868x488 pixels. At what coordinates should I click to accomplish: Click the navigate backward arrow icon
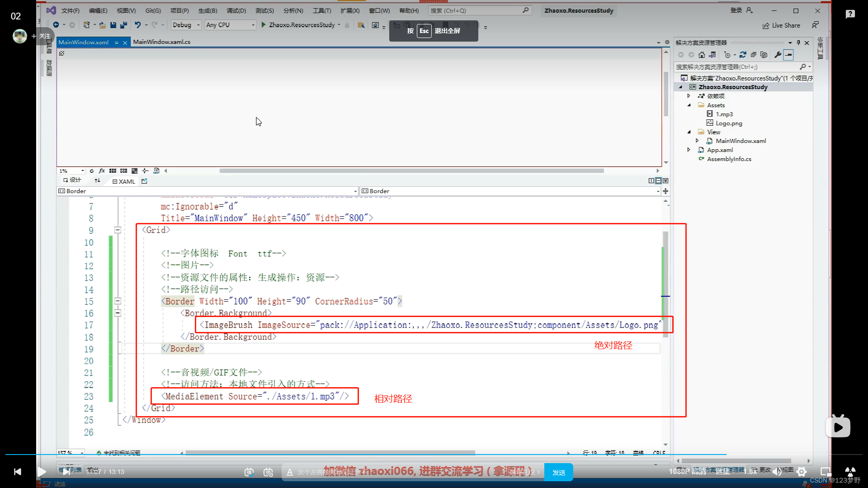pos(56,25)
